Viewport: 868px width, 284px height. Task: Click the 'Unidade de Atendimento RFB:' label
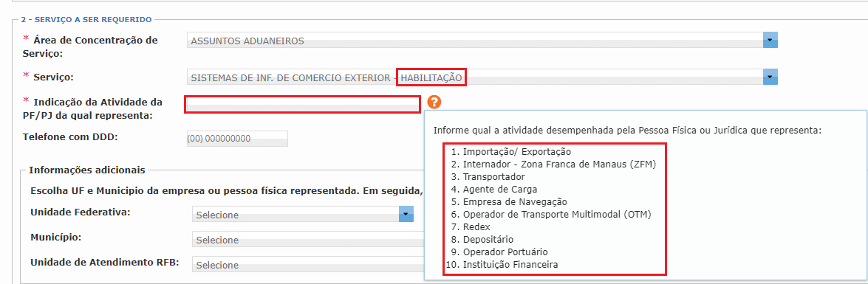(105, 262)
